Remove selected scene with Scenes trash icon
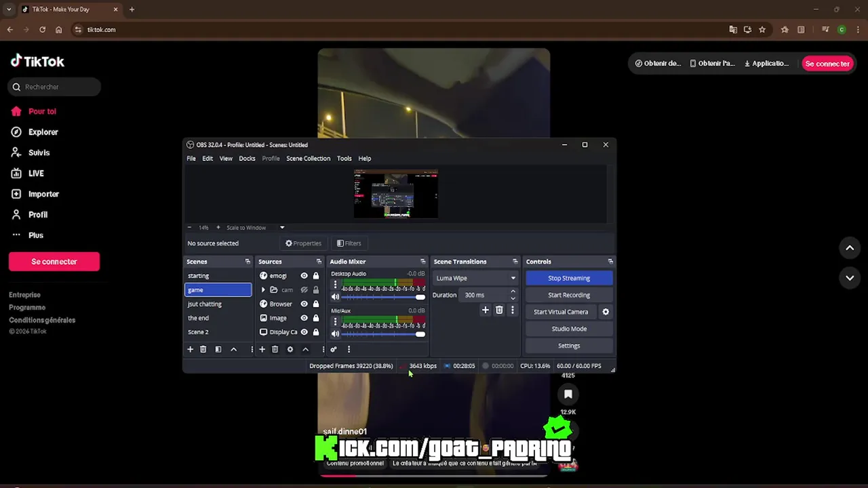The image size is (868, 488). point(203,349)
